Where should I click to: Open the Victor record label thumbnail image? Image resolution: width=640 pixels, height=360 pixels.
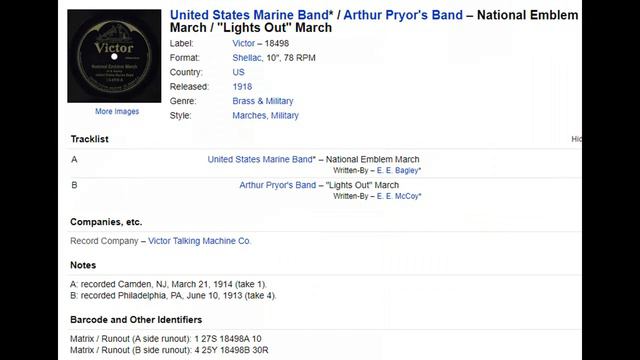click(114, 56)
